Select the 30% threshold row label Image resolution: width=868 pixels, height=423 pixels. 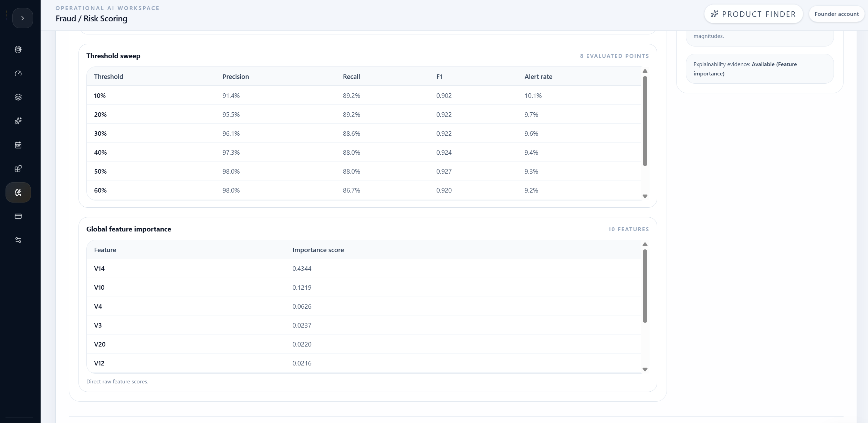(100, 133)
